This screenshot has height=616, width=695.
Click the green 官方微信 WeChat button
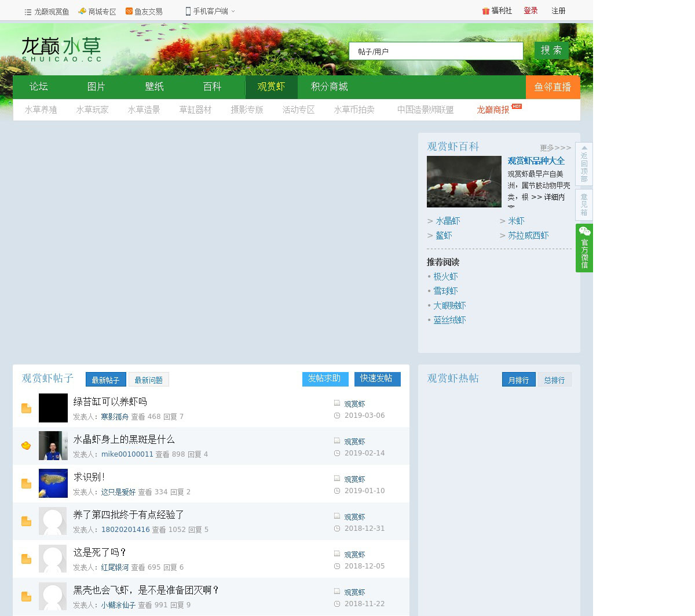pyautogui.click(x=584, y=248)
